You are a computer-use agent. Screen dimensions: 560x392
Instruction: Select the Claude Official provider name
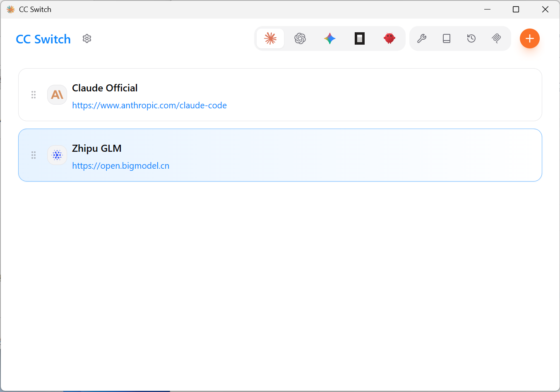pos(105,88)
